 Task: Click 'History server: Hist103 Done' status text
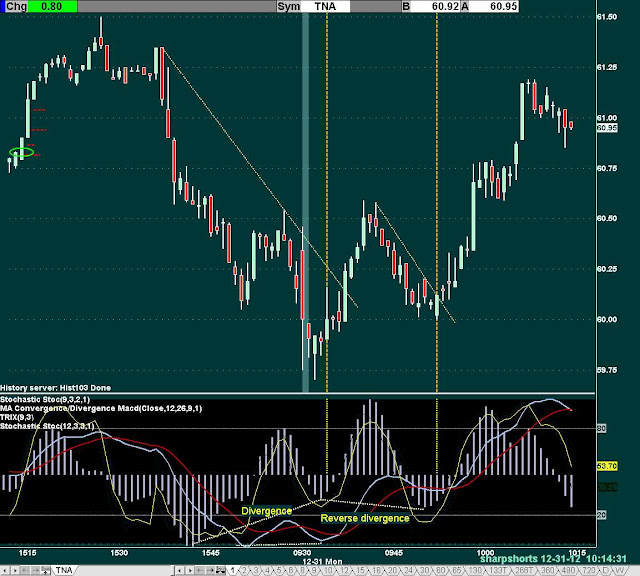[56, 388]
